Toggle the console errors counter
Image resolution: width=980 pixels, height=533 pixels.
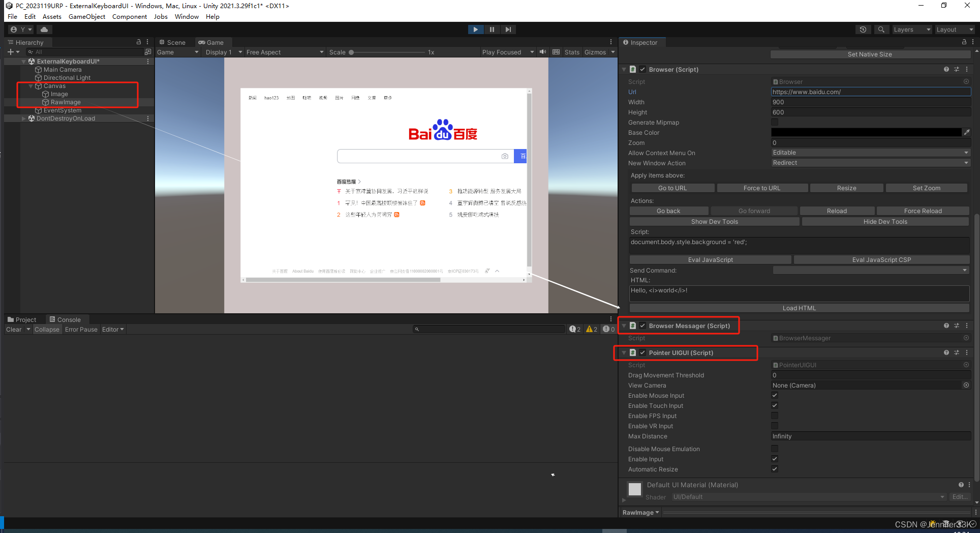point(608,329)
